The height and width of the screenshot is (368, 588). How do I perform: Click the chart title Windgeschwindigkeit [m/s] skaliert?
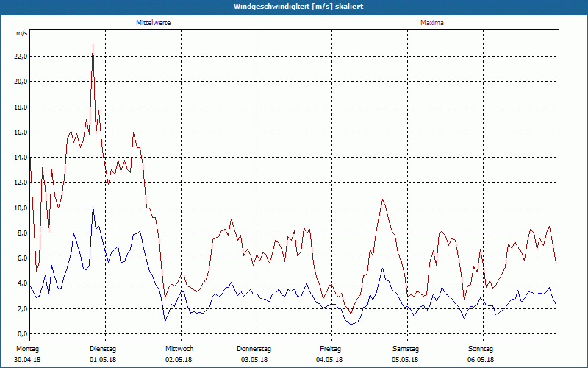[x=298, y=7]
